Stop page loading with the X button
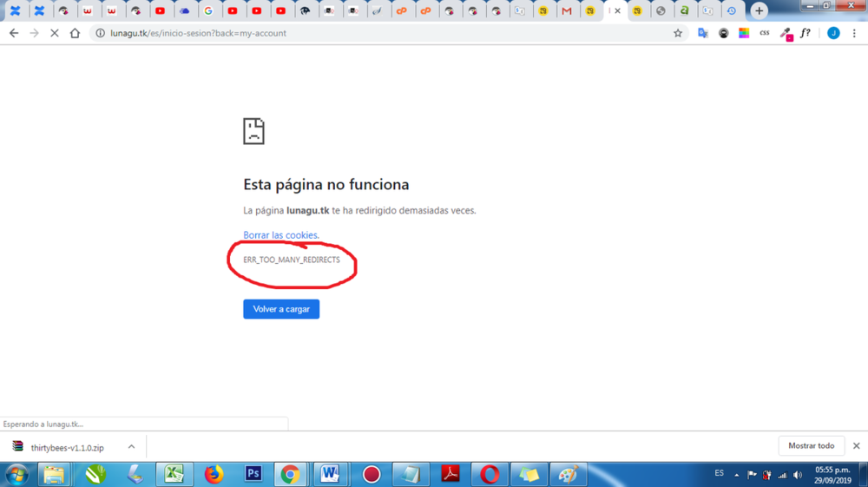Screen dimensions: 868x487 click(x=54, y=33)
